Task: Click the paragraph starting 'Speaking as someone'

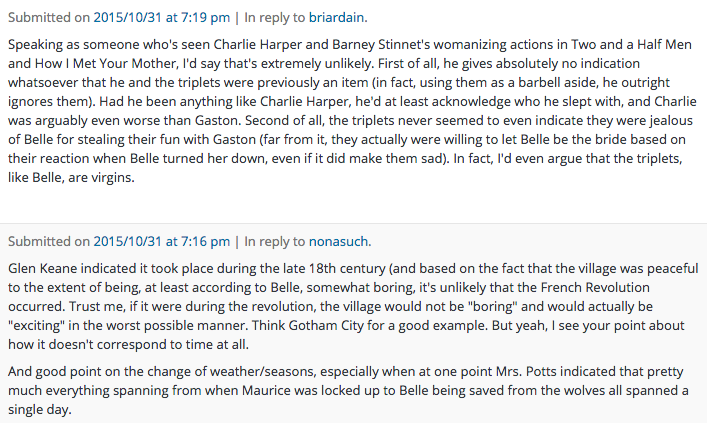Action: pos(352,111)
